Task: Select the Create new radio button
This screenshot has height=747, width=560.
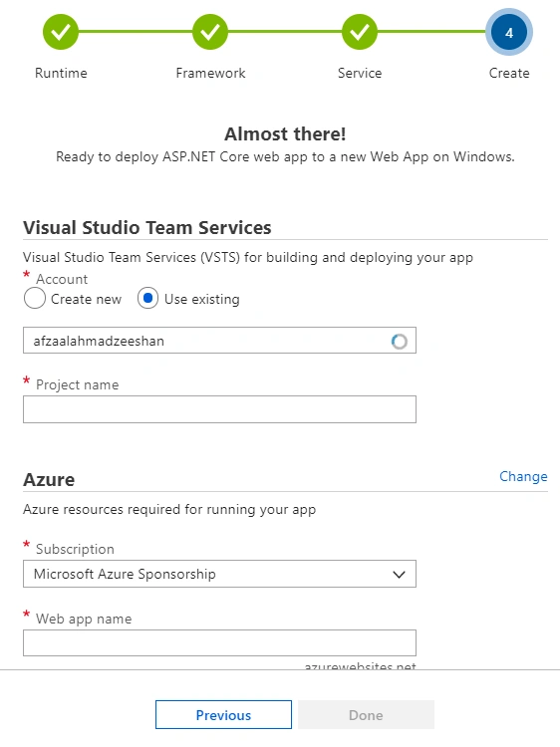Action: point(35,299)
